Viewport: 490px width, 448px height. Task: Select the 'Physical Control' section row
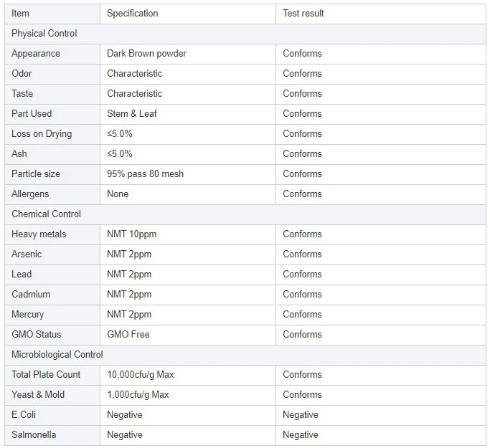(44, 33)
